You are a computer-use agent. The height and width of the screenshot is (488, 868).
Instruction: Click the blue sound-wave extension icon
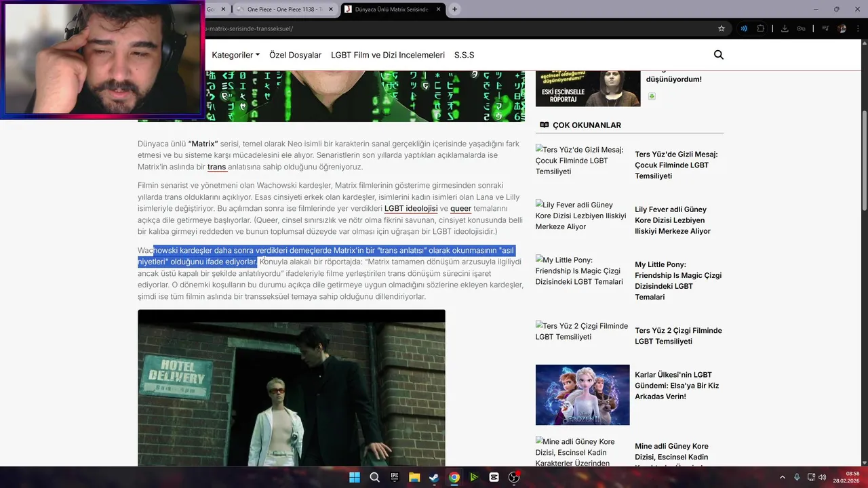tap(744, 28)
